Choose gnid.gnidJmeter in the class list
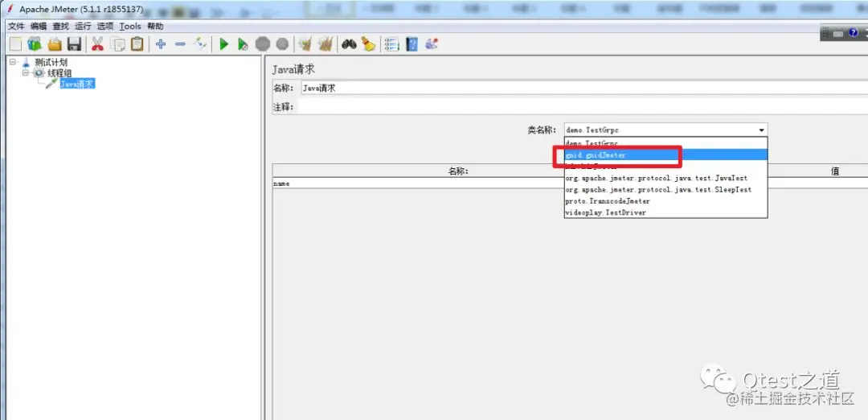This screenshot has height=420, width=868. [x=665, y=155]
